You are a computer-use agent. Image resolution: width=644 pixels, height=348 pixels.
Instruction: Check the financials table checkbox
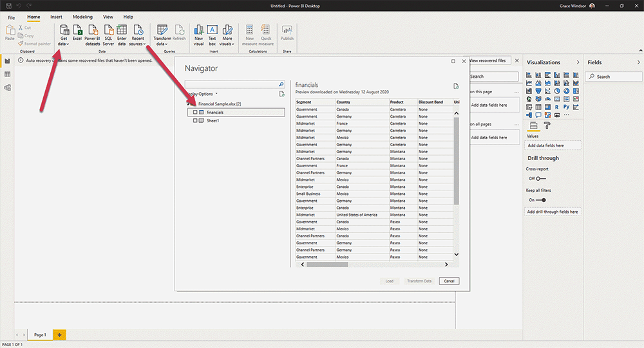click(x=195, y=112)
